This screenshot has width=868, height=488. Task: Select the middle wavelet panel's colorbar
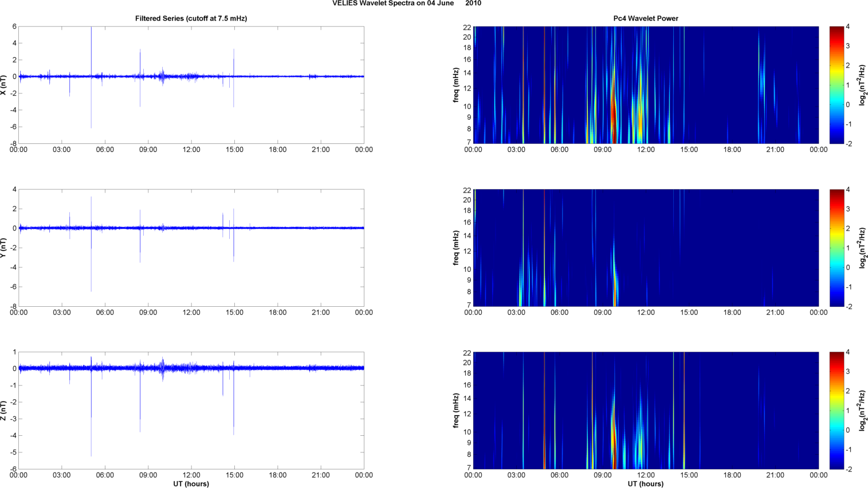[x=836, y=248]
